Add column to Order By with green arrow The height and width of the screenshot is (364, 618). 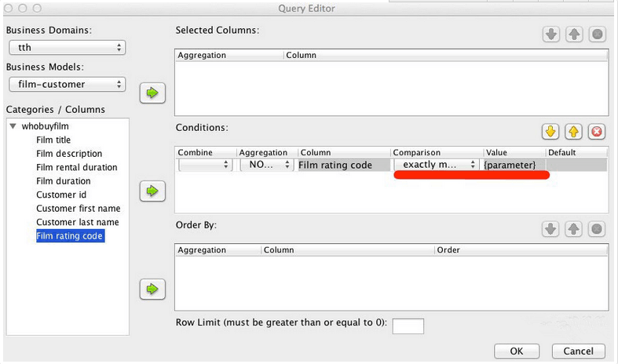coord(152,289)
